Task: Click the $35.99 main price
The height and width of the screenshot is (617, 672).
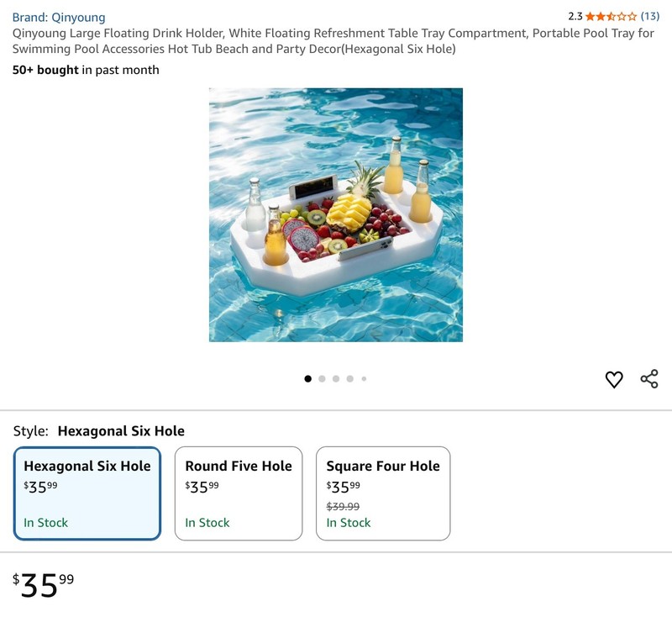Action: tap(43, 584)
